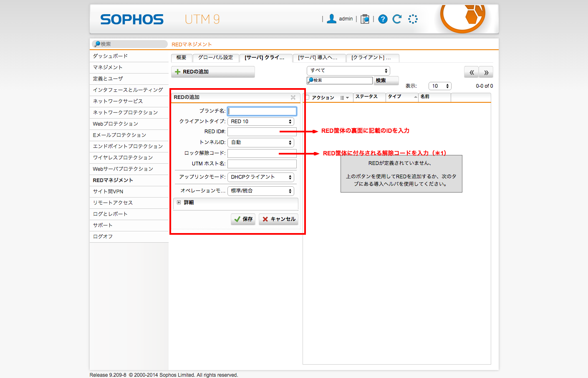Focus the RED ID# input field
This screenshot has height=378, width=588.
(x=262, y=132)
